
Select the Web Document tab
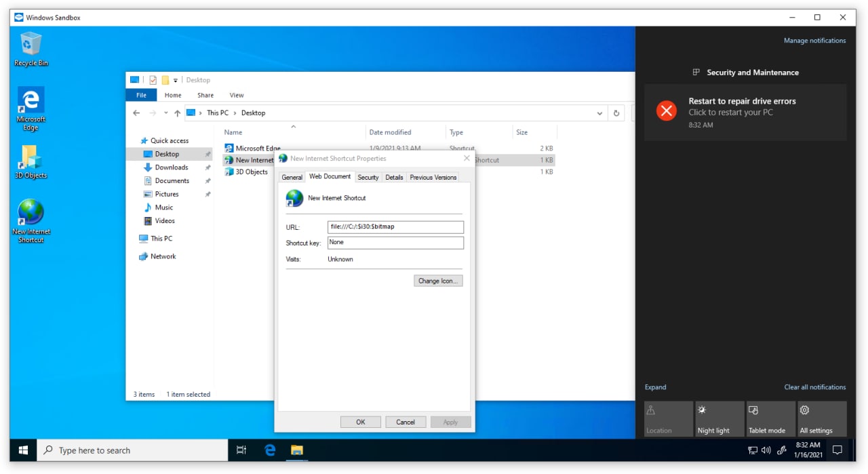(330, 176)
